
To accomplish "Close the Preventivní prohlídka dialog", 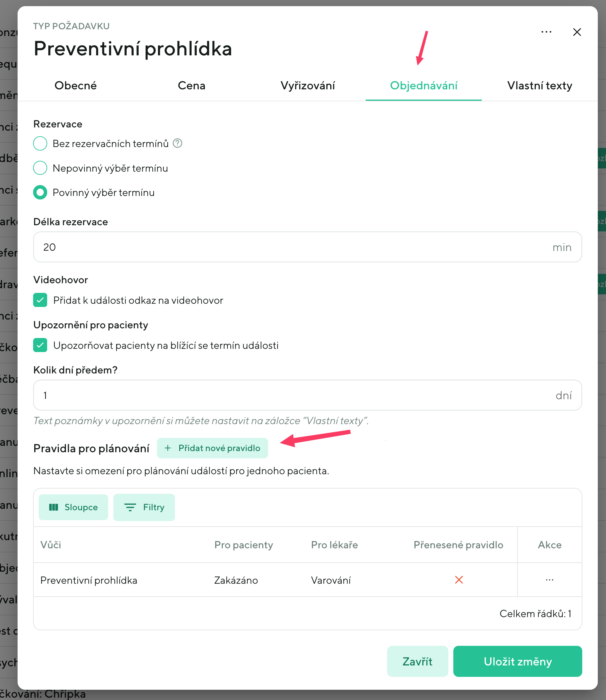I will (577, 32).
